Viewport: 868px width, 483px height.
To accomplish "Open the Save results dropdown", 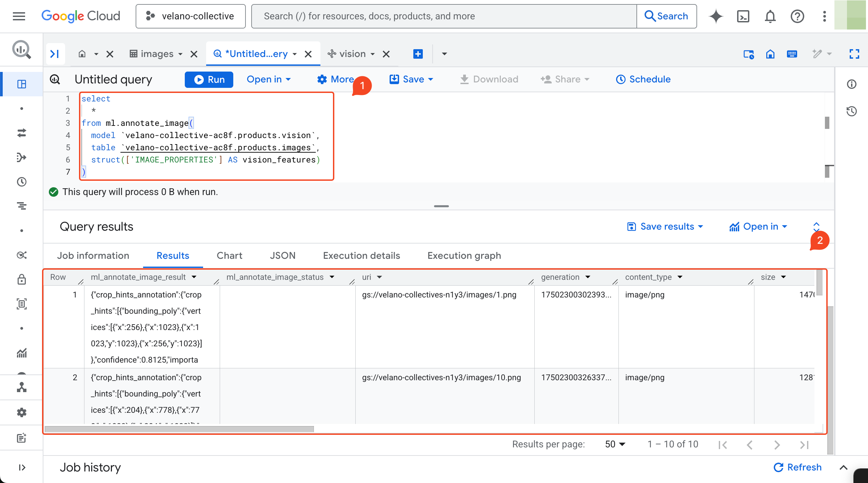I will pos(665,227).
